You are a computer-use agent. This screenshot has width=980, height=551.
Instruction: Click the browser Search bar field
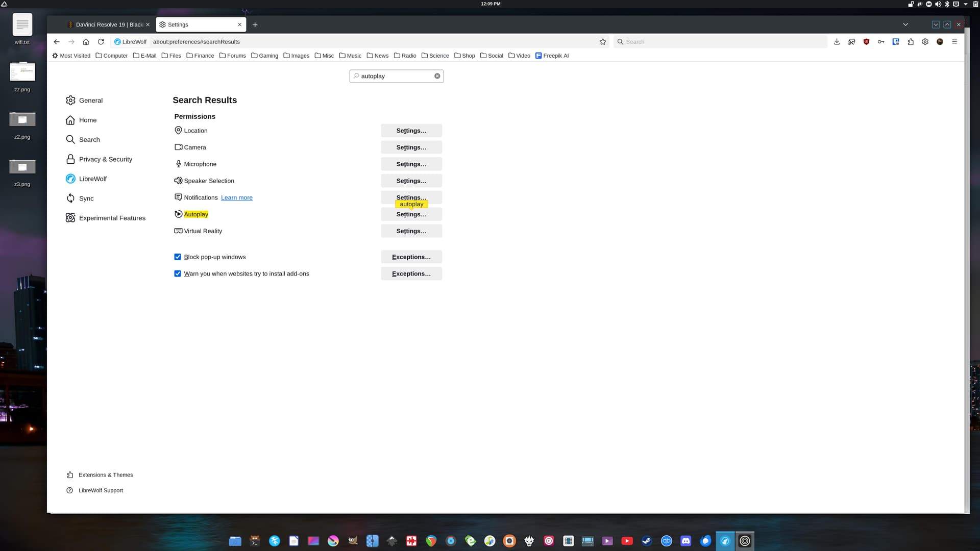(720, 42)
